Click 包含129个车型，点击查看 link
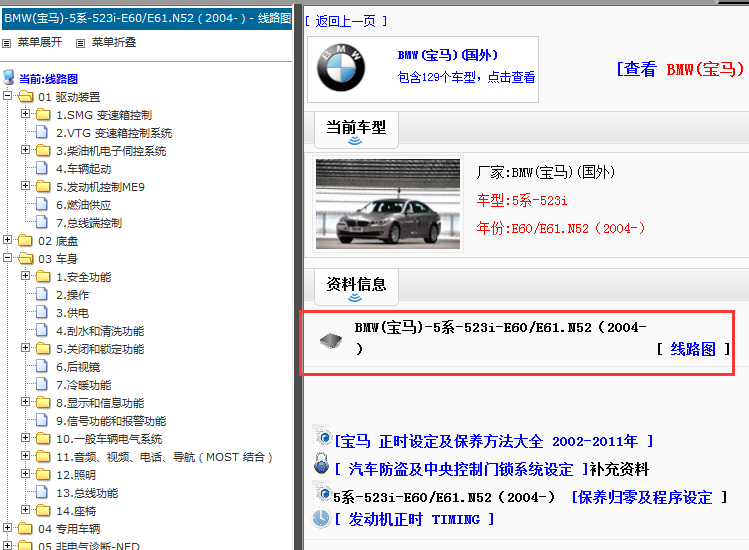The height and width of the screenshot is (550, 749). [x=466, y=77]
